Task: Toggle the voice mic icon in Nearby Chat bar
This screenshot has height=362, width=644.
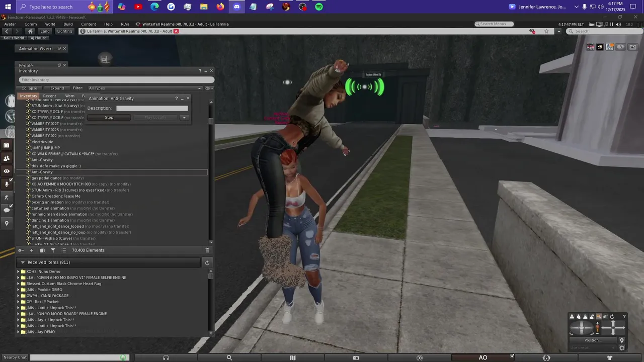Action: coord(123,357)
